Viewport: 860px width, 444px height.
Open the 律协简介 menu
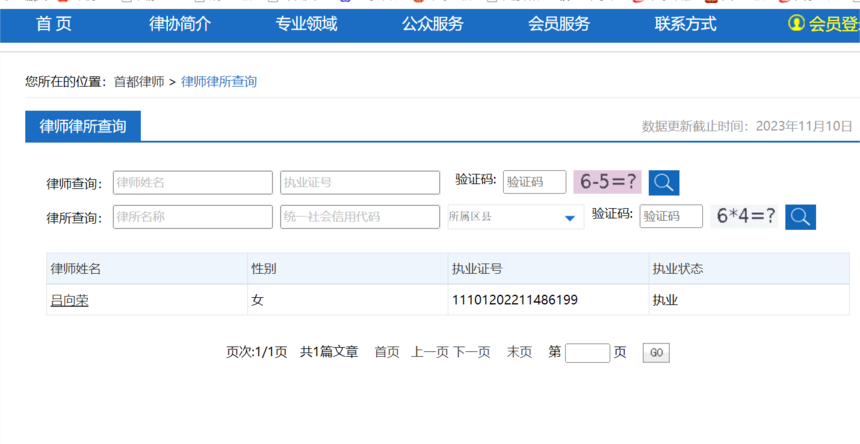tap(180, 24)
